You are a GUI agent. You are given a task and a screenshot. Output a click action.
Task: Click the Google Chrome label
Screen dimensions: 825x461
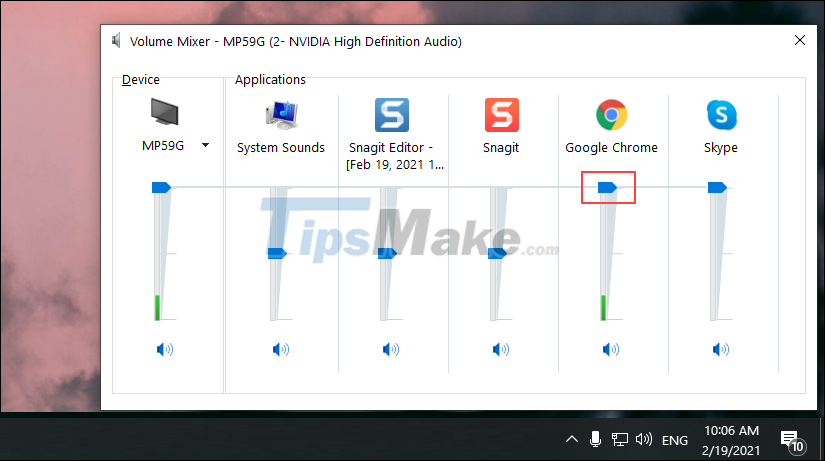[x=611, y=148]
